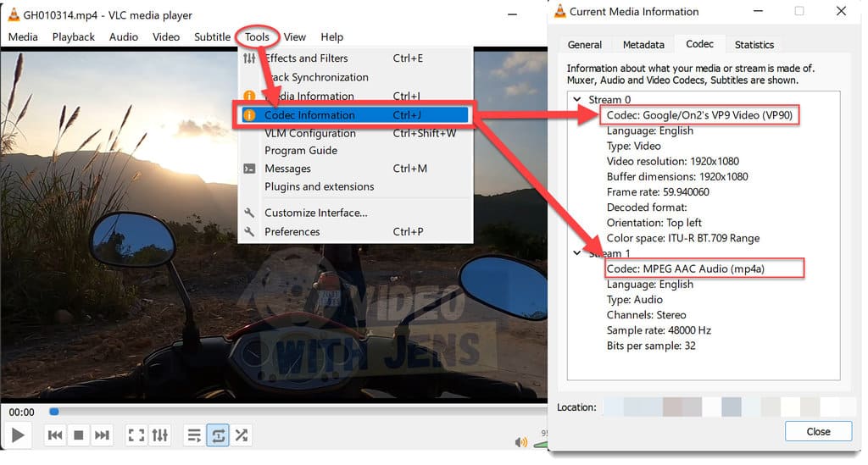Open the Video menu
Image resolution: width=868 pixels, height=465 pixels.
(166, 37)
